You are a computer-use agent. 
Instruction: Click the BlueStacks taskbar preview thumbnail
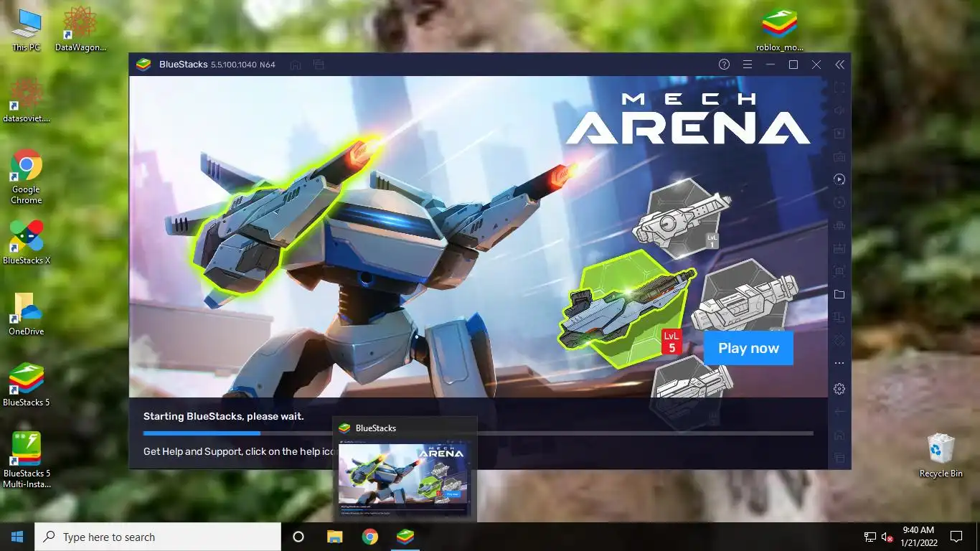(x=404, y=479)
